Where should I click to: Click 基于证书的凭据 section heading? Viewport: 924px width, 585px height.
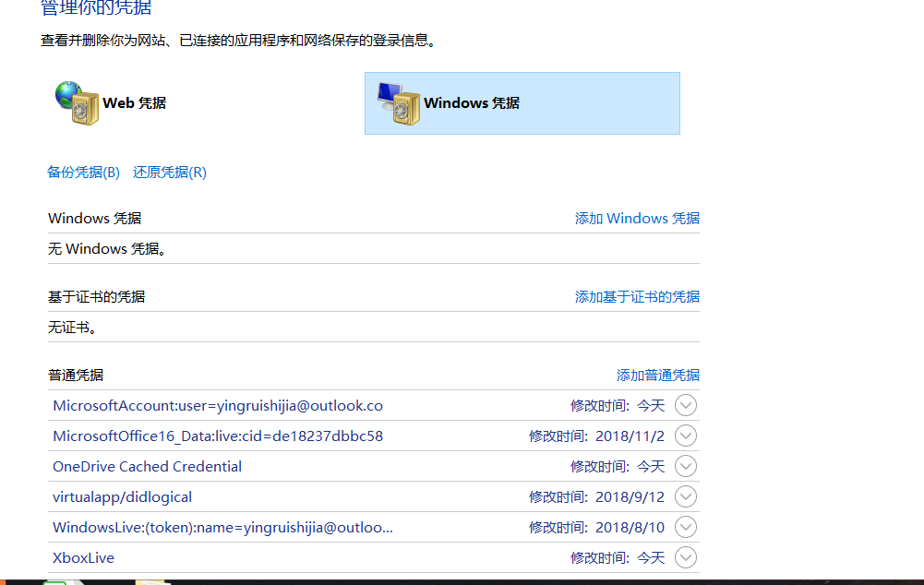pyautogui.click(x=97, y=297)
